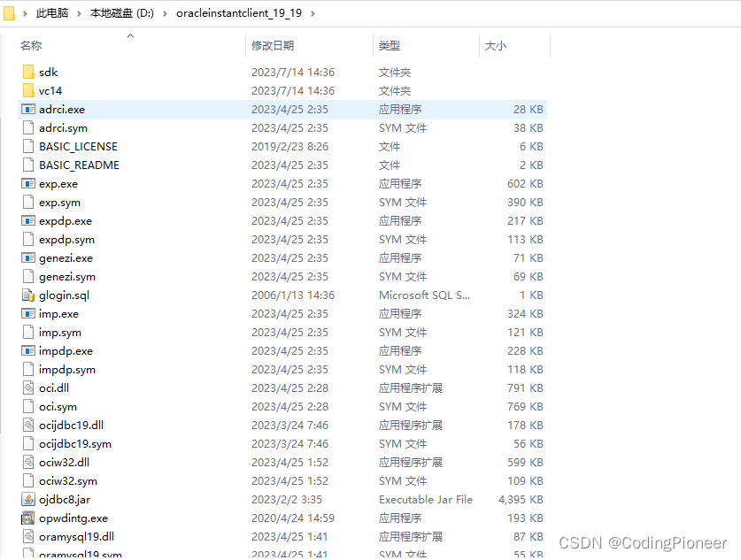The width and height of the screenshot is (741, 560).
Task: Open the breadcrumb chevron after 此电脑
Action: point(24,13)
